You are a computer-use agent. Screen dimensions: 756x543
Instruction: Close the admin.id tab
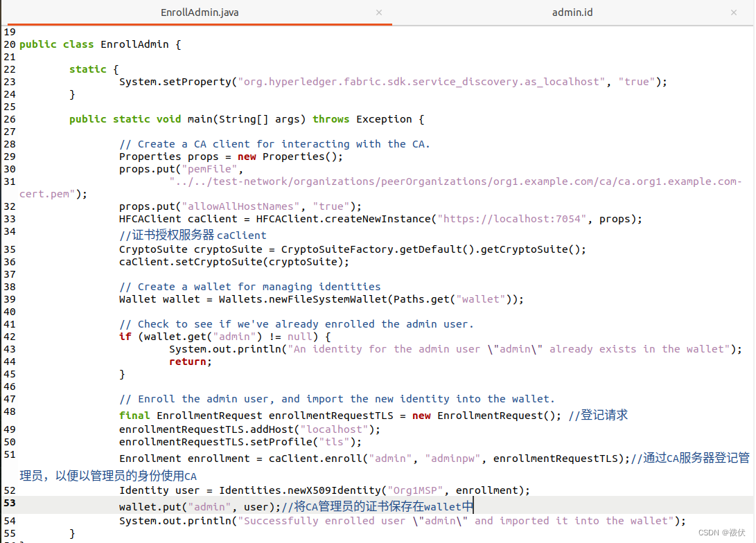point(734,12)
